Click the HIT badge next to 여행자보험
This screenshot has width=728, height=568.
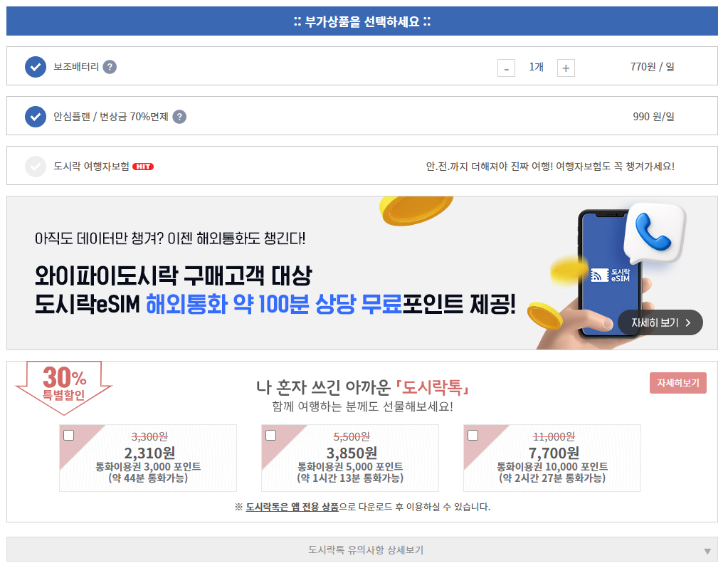tap(143, 167)
